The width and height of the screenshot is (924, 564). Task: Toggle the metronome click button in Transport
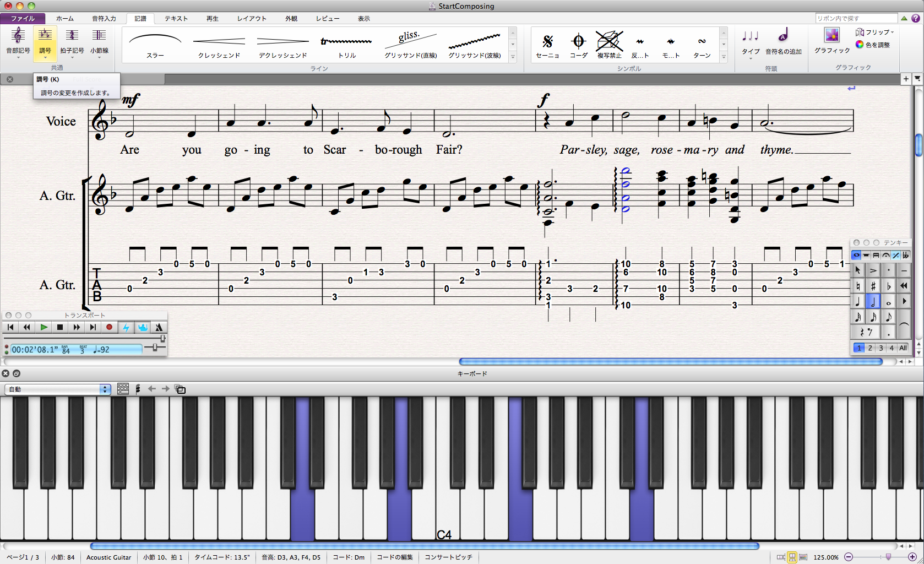[x=159, y=327]
